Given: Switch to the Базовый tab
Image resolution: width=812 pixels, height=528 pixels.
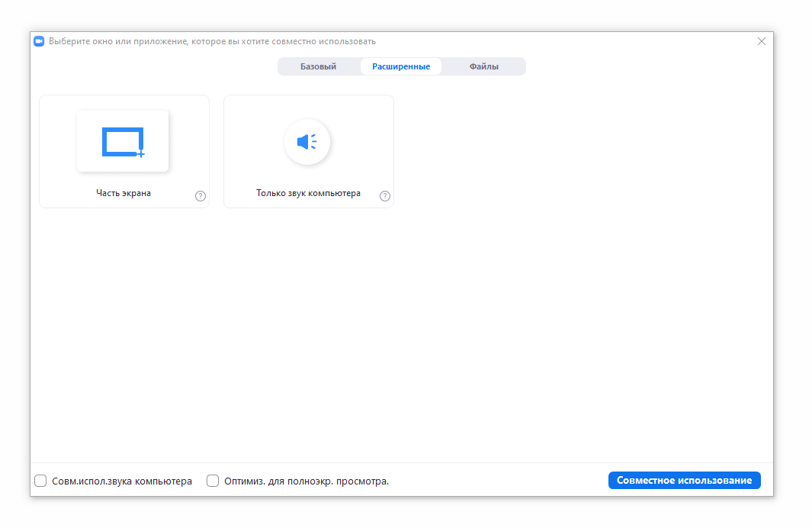Looking at the screenshot, I should (x=319, y=66).
